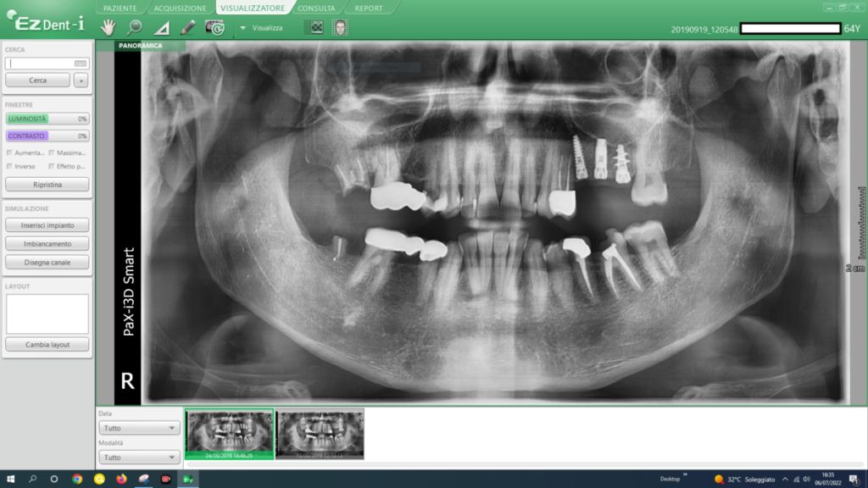Click the image rotate/reset icon

tap(214, 27)
